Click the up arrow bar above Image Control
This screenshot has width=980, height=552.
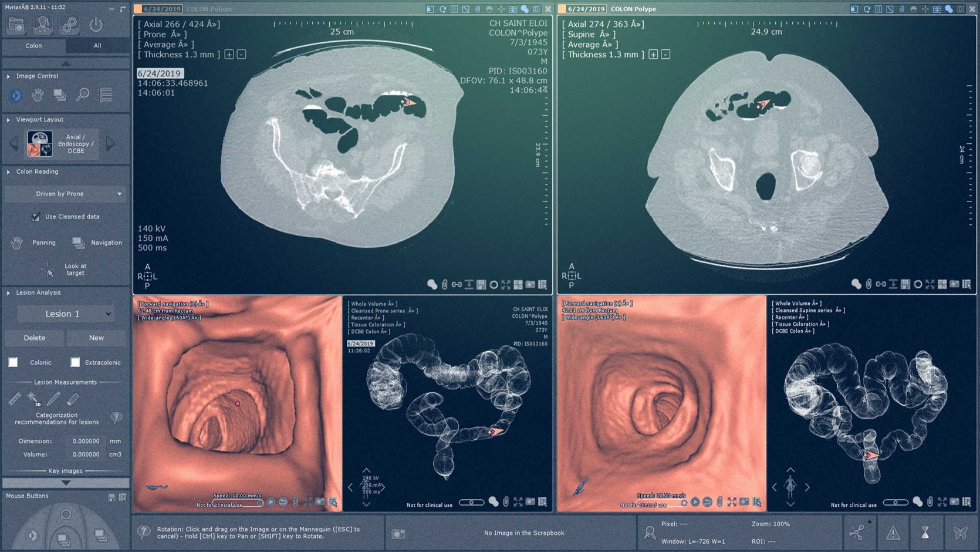coord(66,63)
